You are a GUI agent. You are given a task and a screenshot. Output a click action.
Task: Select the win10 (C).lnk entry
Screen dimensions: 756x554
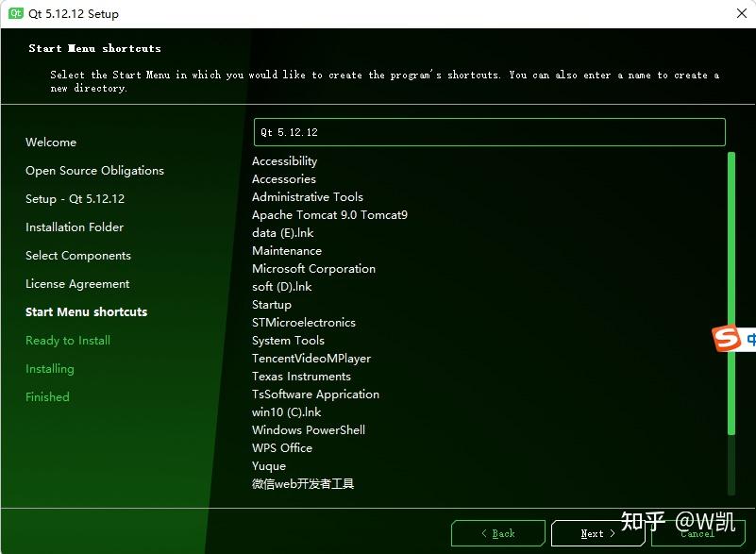click(x=286, y=412)
